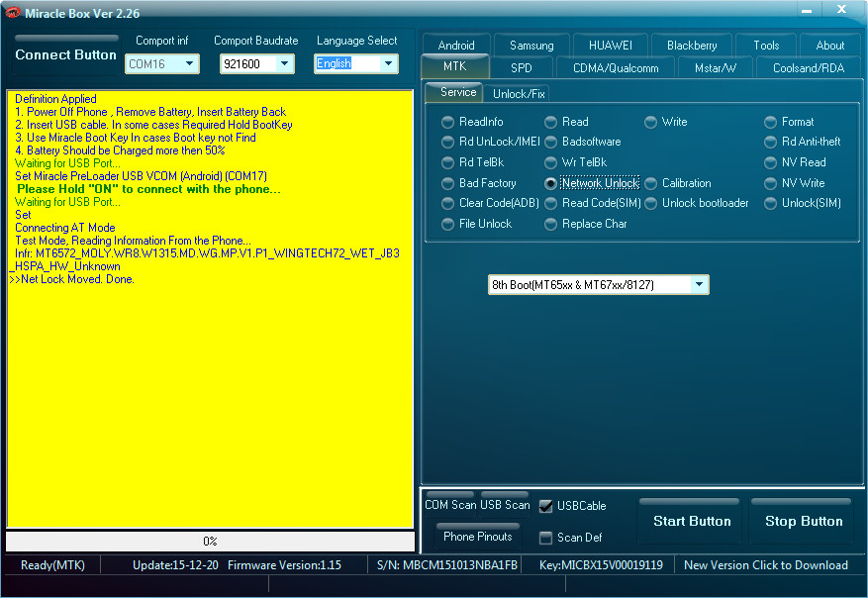Switch to the Android tab
Screen dimensions: 868x598
click(x=456, y=46)
